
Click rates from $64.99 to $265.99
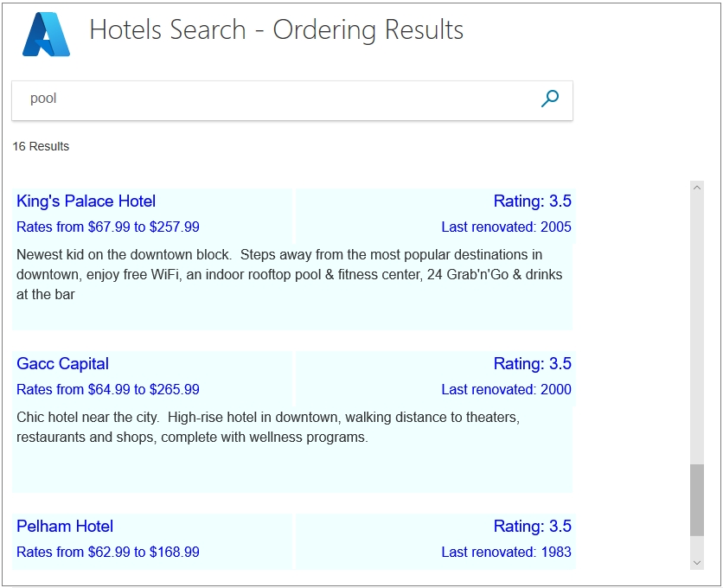pyautogui.click(x=108, y=390)
